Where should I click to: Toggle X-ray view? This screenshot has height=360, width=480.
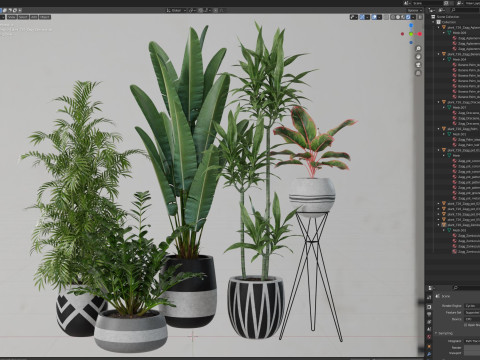386,17
